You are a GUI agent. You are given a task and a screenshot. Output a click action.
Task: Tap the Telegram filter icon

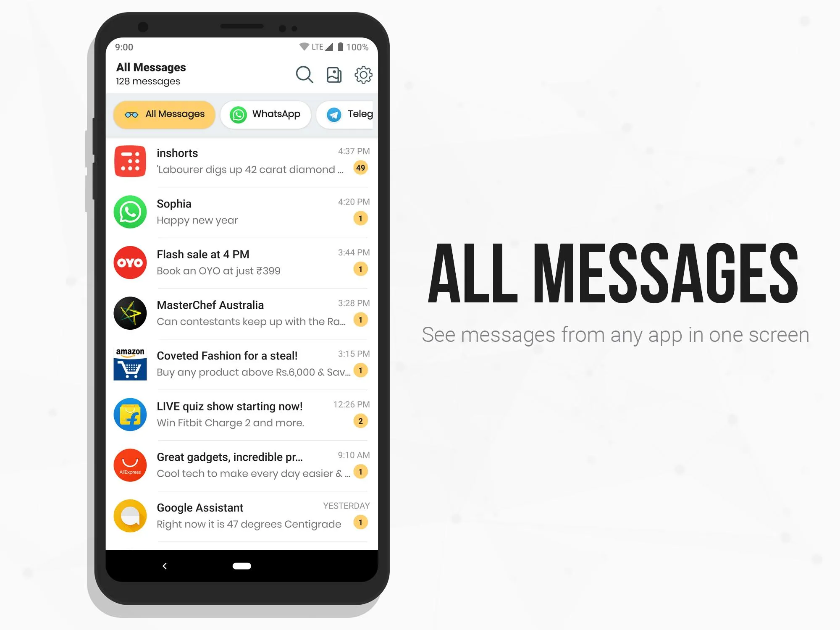(333, 113)
